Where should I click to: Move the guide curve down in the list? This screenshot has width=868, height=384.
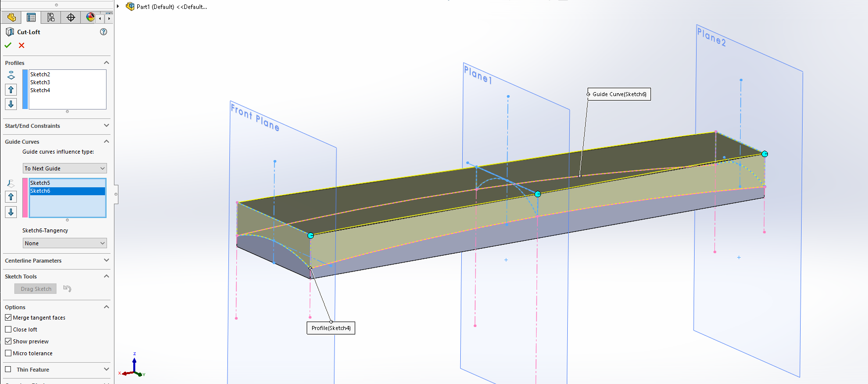pyautogui.click(x=11, y=212)
